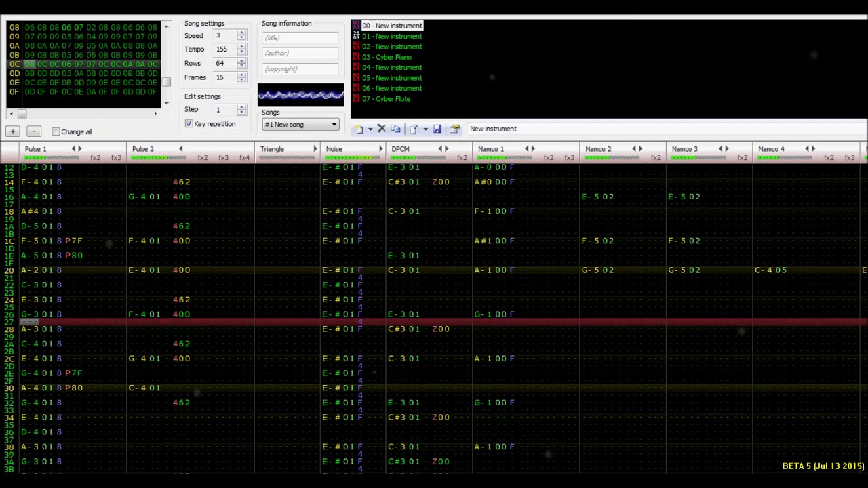Image resolution: width=868 pixels, height=488 pixels.
Task: Collapse a Namco 1 effect column with the left arrow
Action: tap(526, 149)
